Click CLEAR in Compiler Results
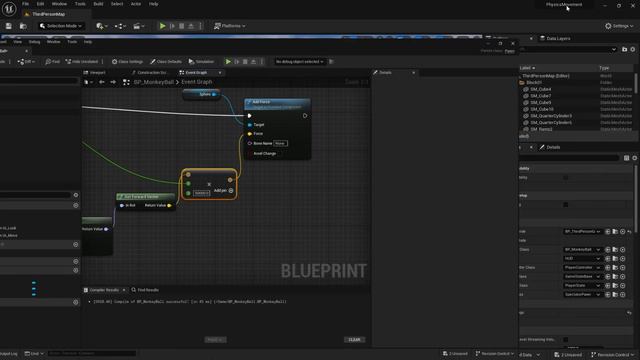This screenshot has width=640, height=360. click(x=354, y=340)
